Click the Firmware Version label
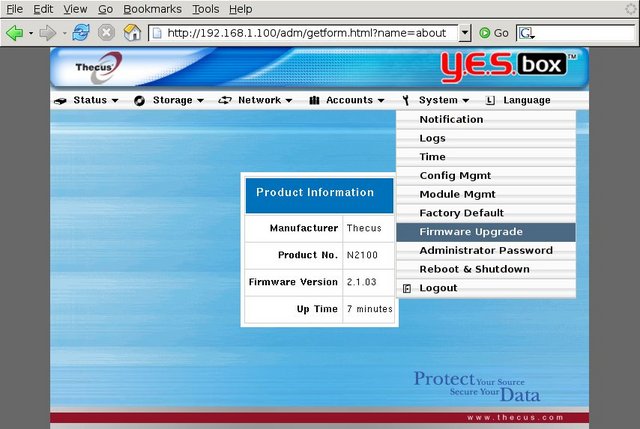Viewport: 640px width, 429px height. tap(293, 282)
